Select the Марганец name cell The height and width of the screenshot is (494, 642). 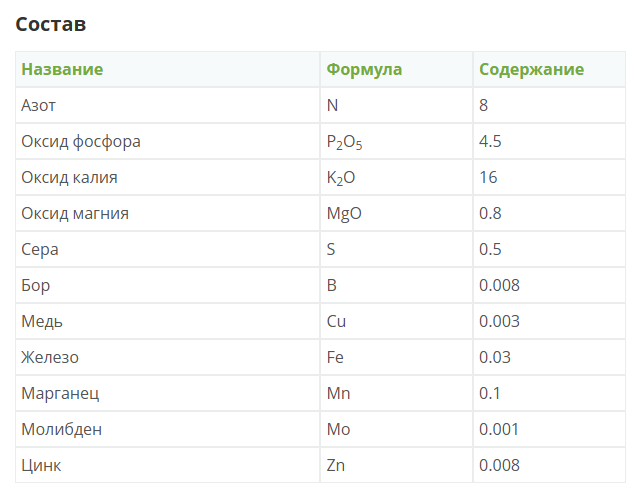point(60,393)
